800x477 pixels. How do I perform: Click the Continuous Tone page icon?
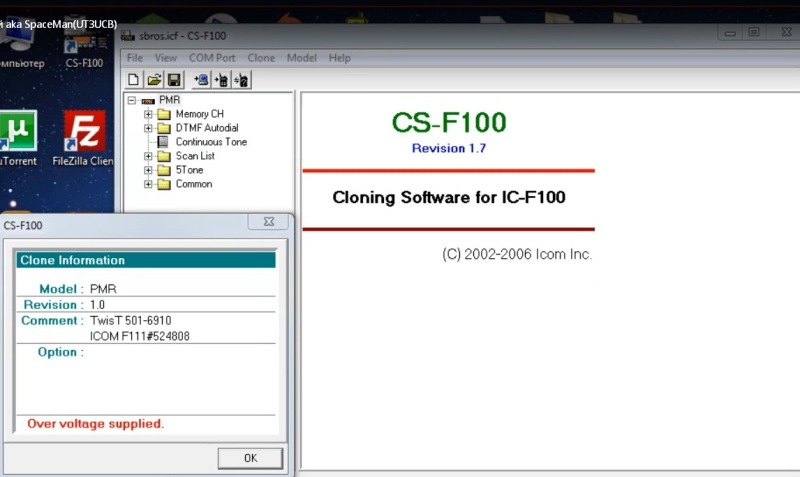point(163,142)
